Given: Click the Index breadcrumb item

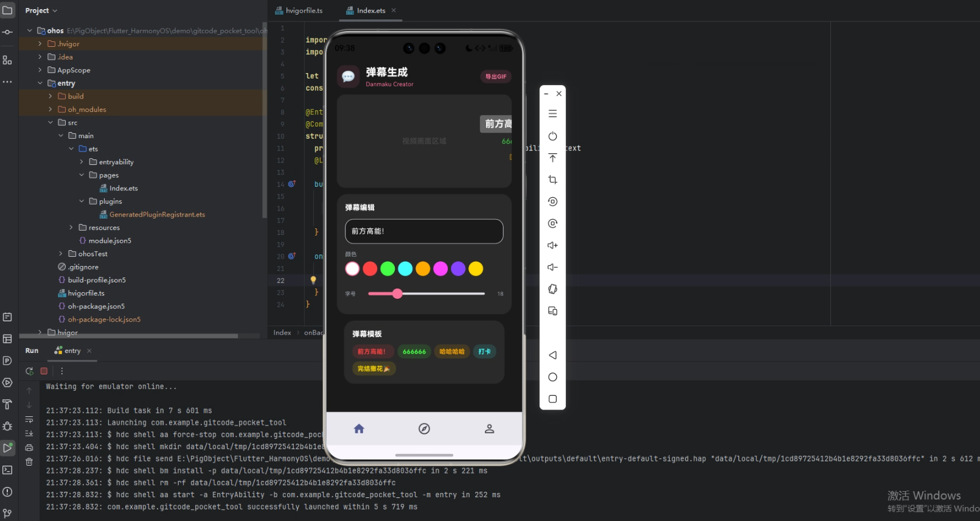Looking at the screenshot, I should point(282,333).
